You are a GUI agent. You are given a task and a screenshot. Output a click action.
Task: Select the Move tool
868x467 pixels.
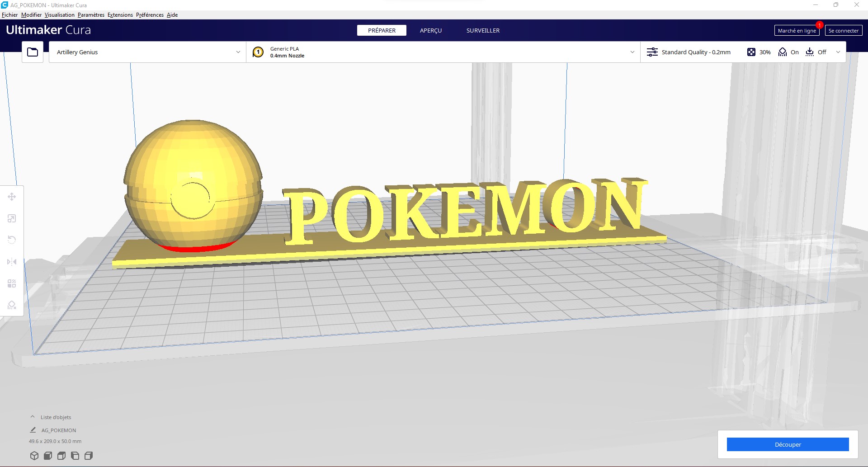[12, 196]
